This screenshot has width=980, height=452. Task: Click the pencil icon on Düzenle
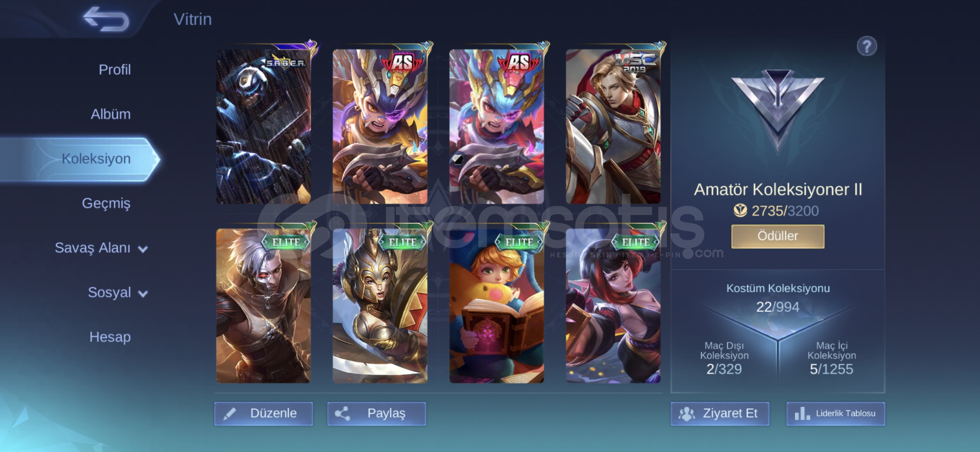[230, 413]
